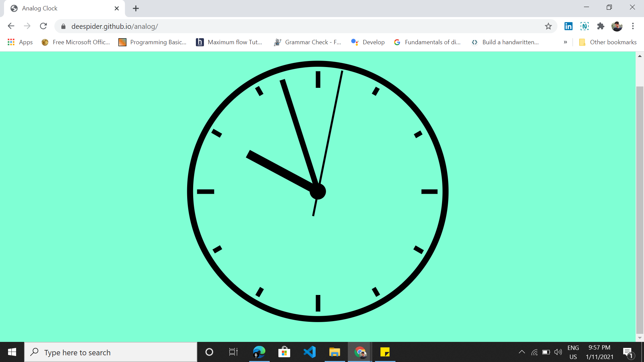Toggle the network status icon
The image size is (644, 362).
(535, 352)
